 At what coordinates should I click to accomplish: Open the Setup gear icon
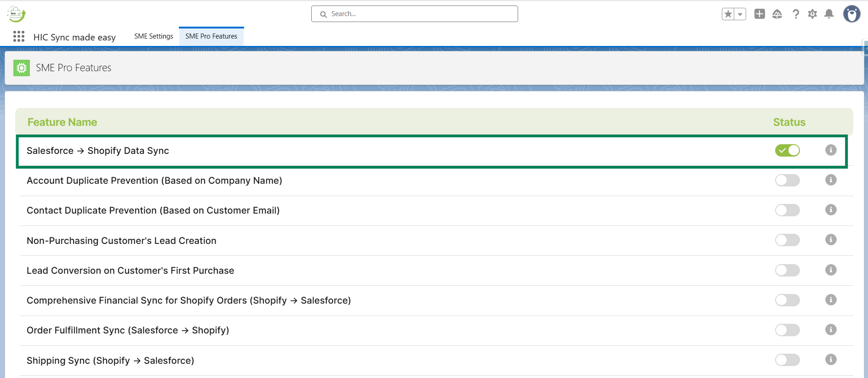812,14
